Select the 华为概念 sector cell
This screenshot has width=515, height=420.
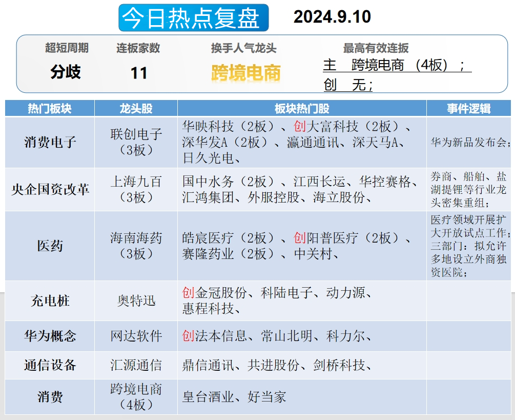point(50,336)
